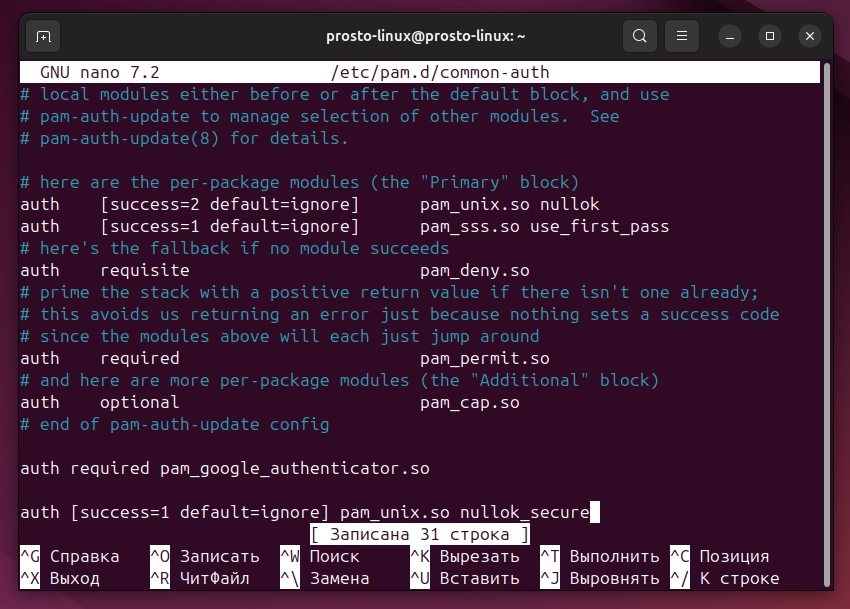The height and width of the screenshot is (609, 850).
Task: Place cursor on pam_google_authenticator.so
Action: [x=295, y=469]
